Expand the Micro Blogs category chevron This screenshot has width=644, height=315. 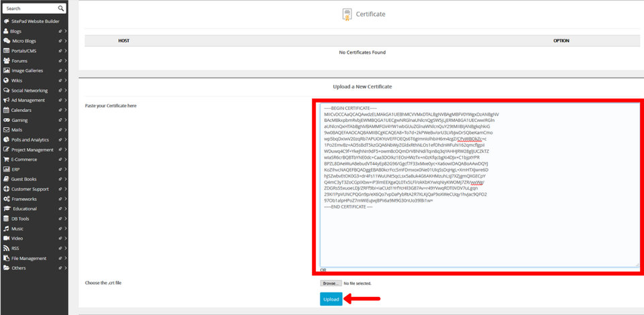coord(65,42)
